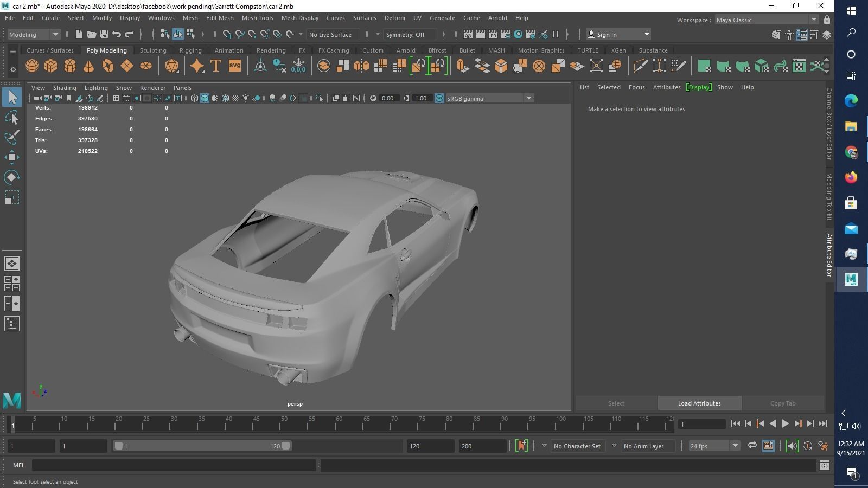Open the polygon Type tool
Image resolution: width=868 pixels, height=488 pixels.
(x=215, y=66)
